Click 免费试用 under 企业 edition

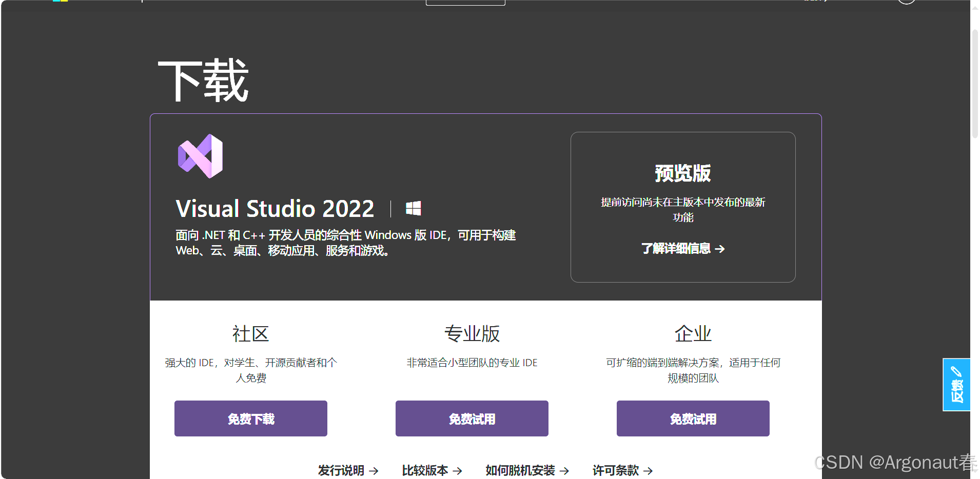[693, 418]
